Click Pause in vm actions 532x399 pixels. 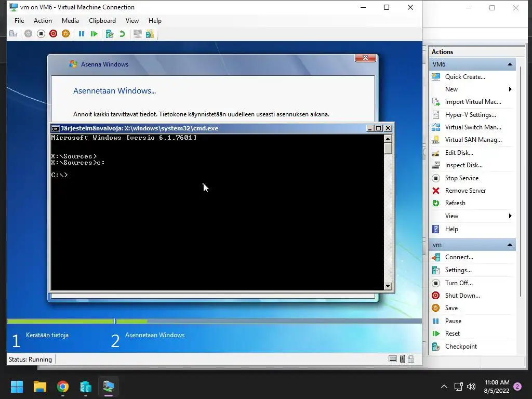coord(453,321)
